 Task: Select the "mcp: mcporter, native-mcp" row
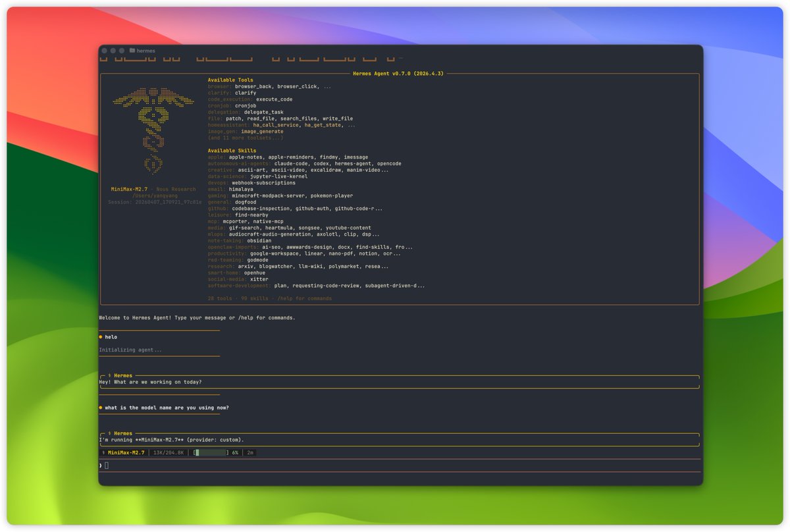(246, 221)
